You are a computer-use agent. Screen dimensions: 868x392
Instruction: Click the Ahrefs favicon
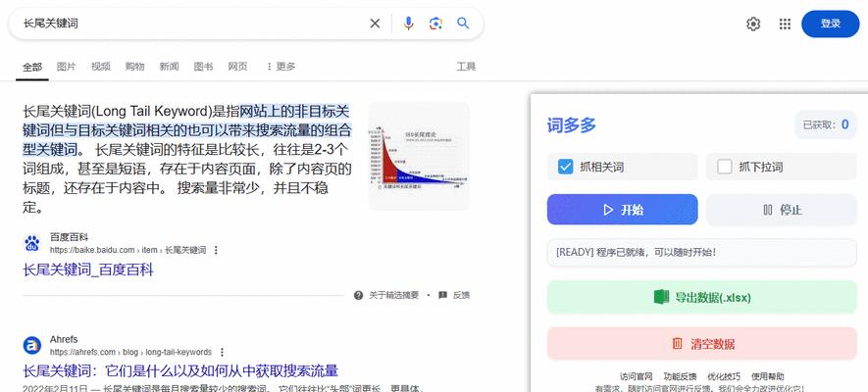(x=32, y=346)
